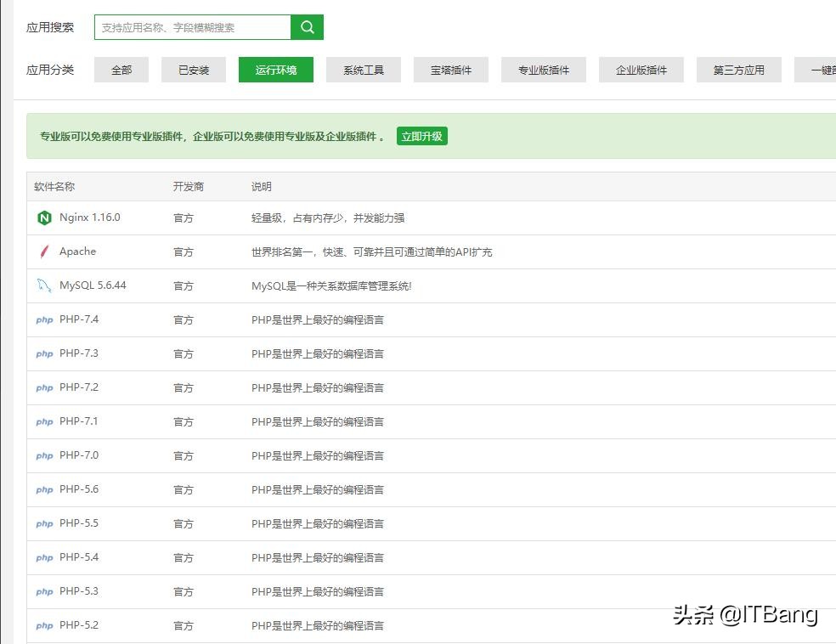This screenshot has width=836, height=644.
Task: Click the green search magnifier icon
Action: tap(307, 26)
